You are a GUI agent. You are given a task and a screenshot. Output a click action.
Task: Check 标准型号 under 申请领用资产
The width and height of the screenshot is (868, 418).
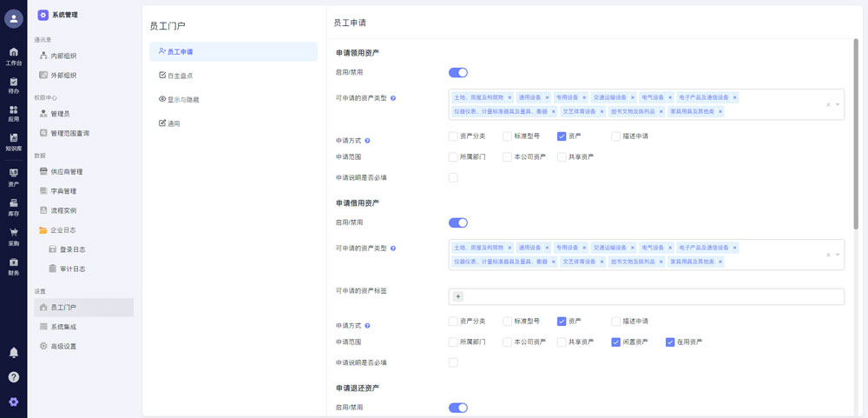pos(507,136)
